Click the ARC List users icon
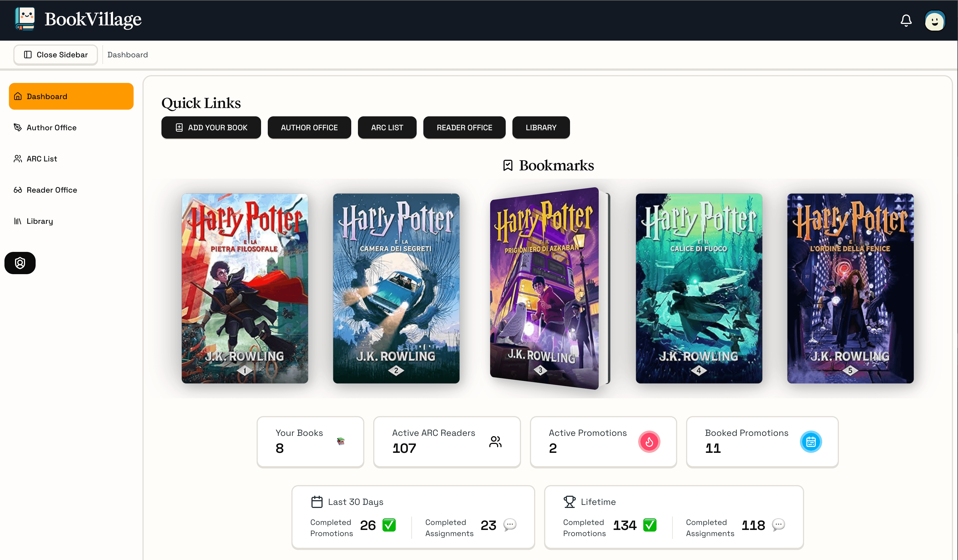 click(18, 159)
